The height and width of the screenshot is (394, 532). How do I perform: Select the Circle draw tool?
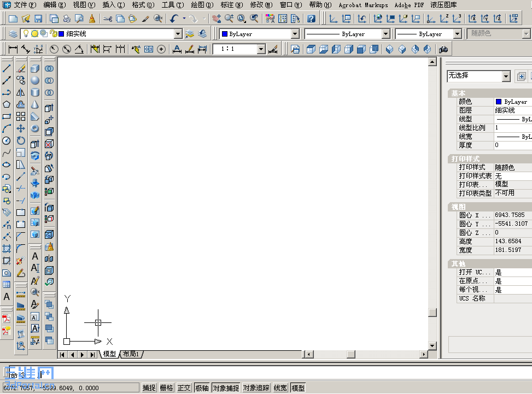click(x=7, y=140)
